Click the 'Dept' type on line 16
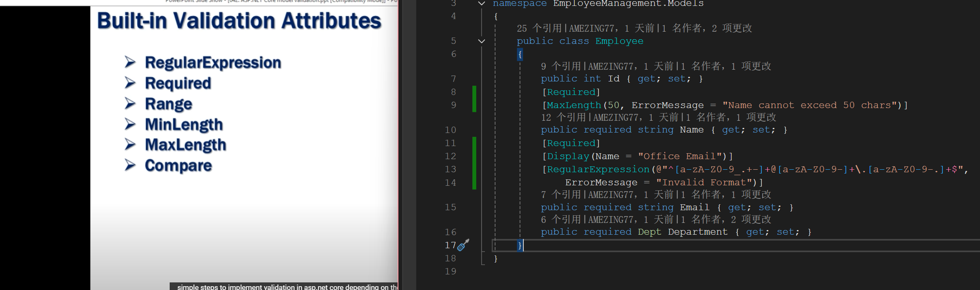Viewport: 980px width, 290px height. [x=650, y=232]
